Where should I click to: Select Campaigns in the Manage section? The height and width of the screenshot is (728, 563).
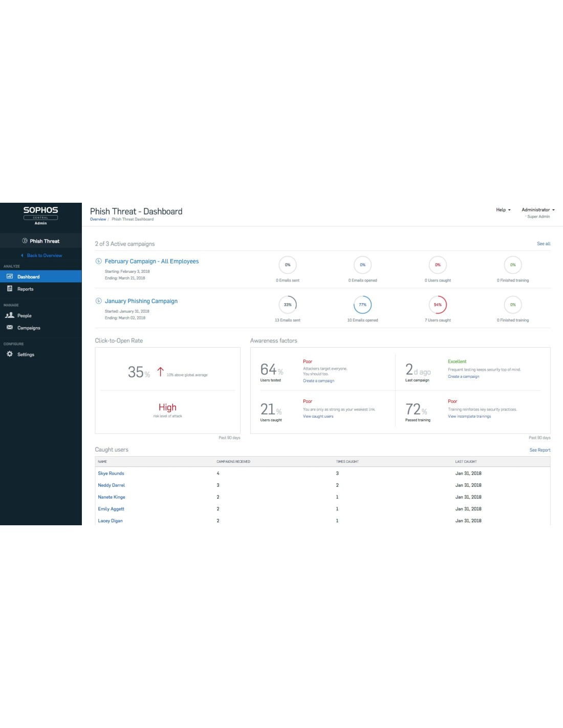pyautogui.click(x=29, y=328)
